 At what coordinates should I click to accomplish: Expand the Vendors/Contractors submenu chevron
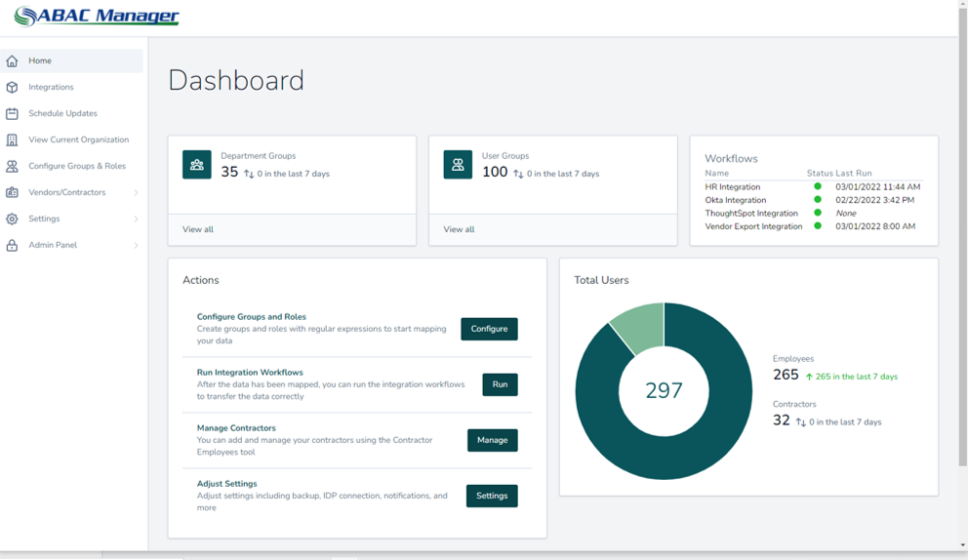(x=136, y=192)
